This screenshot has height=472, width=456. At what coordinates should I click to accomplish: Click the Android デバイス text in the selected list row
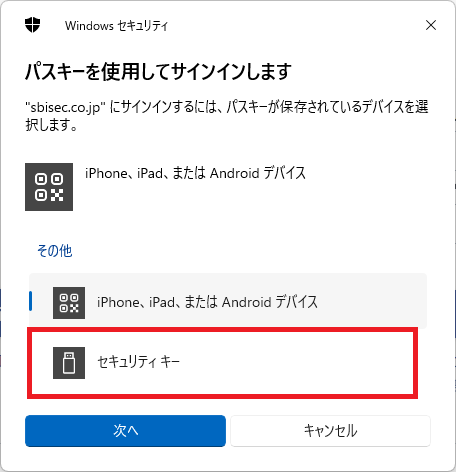click(x=270, y=302)
